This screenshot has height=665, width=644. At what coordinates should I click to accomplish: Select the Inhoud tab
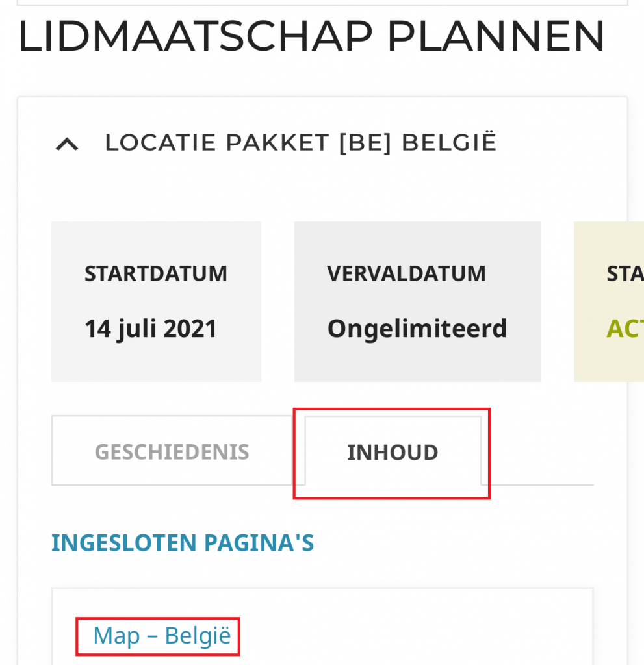tap(393, 453)
